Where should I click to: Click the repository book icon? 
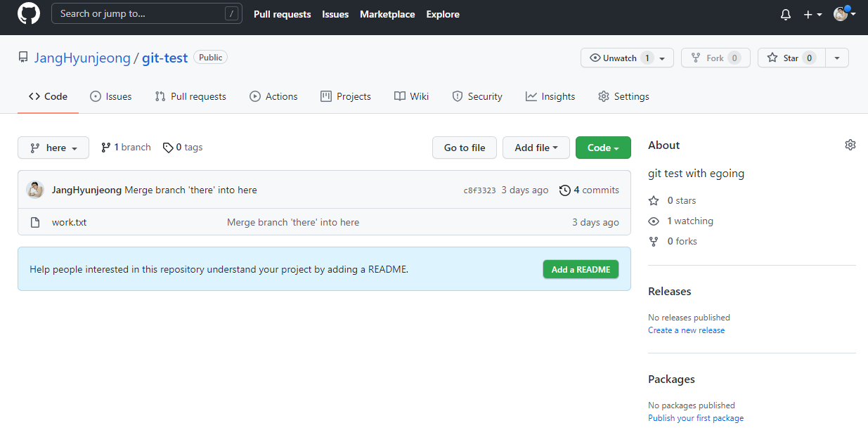[x=23, y=58]
